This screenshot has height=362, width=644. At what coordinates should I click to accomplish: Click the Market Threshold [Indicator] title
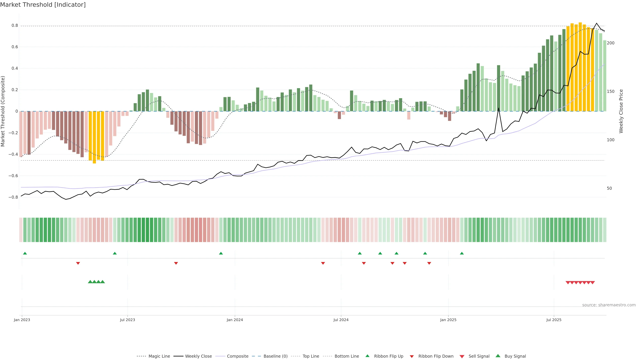pyautogui.click(x=43, y=5)
